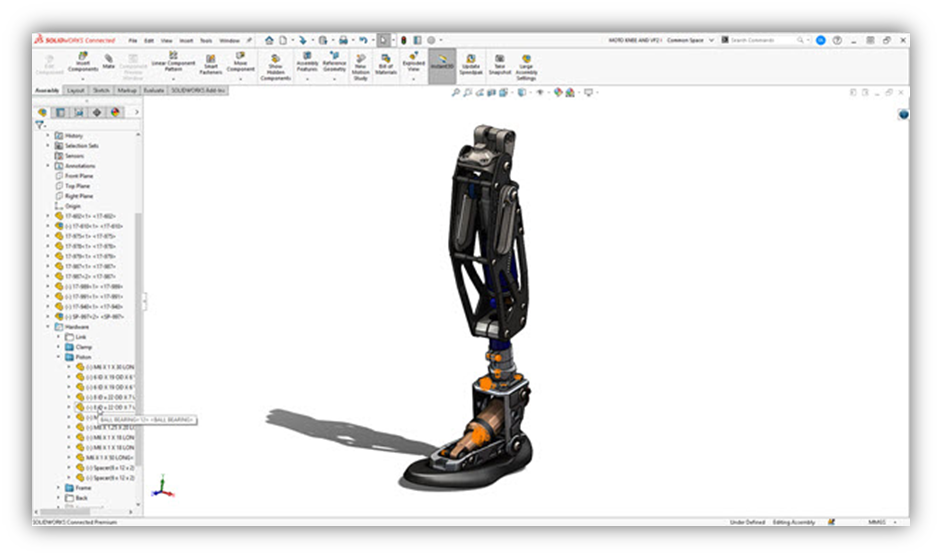The image size is (942, 558).
Task: Click the Smart Fasteners tool
Action: [210, 64]
